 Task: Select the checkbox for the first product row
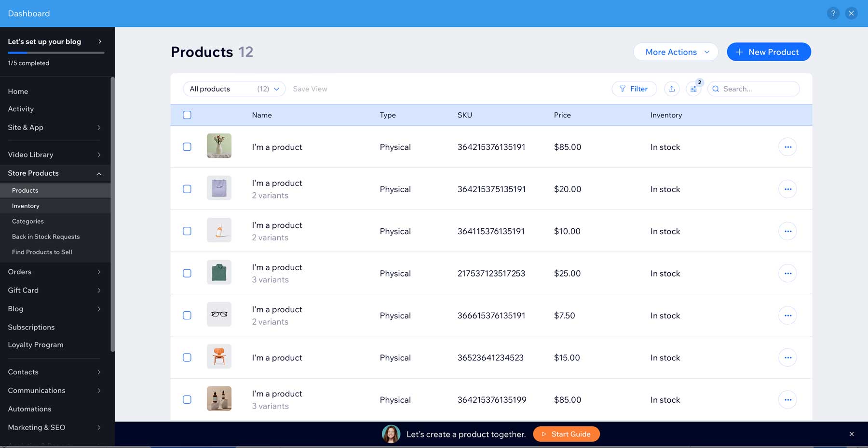pyautogui.click(x=187, y=147)
